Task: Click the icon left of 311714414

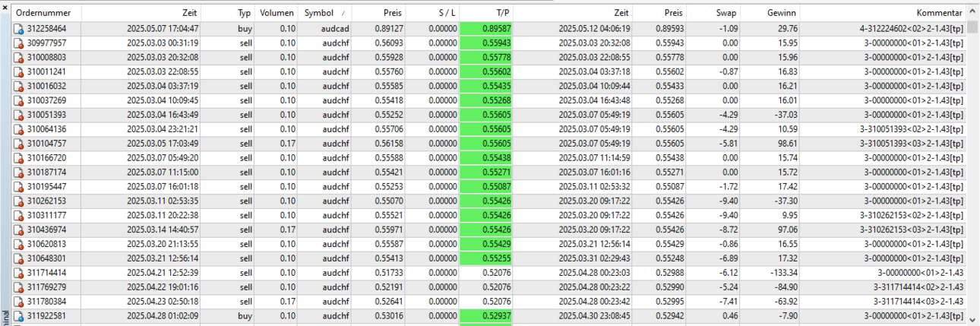Action: point(18,273)
